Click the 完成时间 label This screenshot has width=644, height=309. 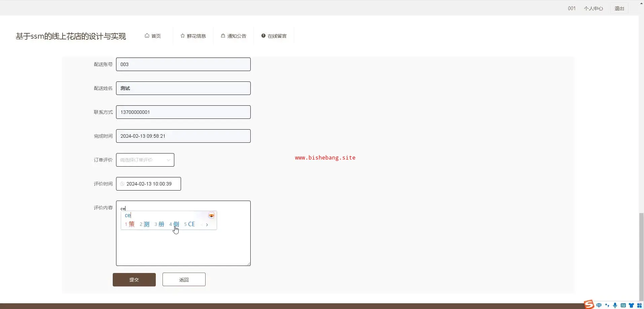coord(103,136)
